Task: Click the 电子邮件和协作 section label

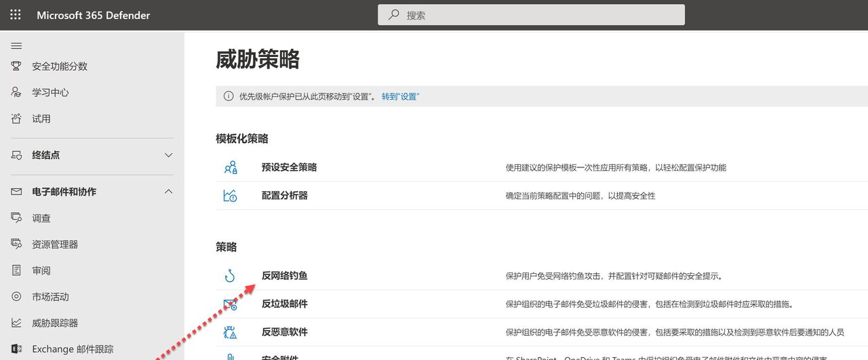Action: pyautogui.click(x=64, y=192)
